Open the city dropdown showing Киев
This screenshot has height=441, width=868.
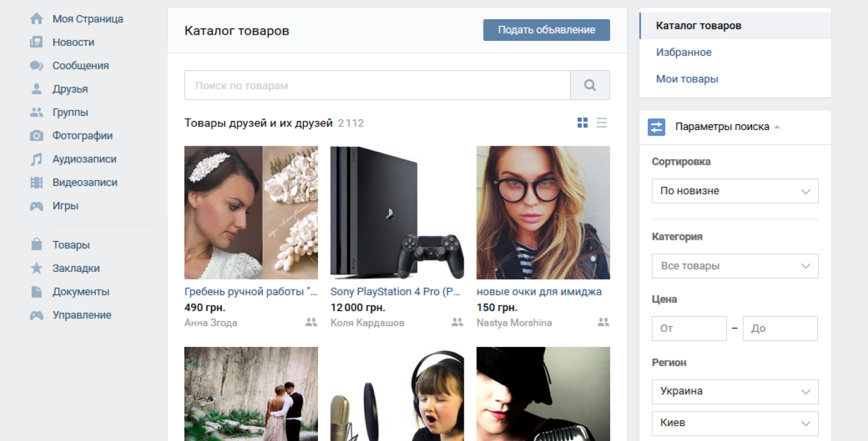[x=735, y=423]
